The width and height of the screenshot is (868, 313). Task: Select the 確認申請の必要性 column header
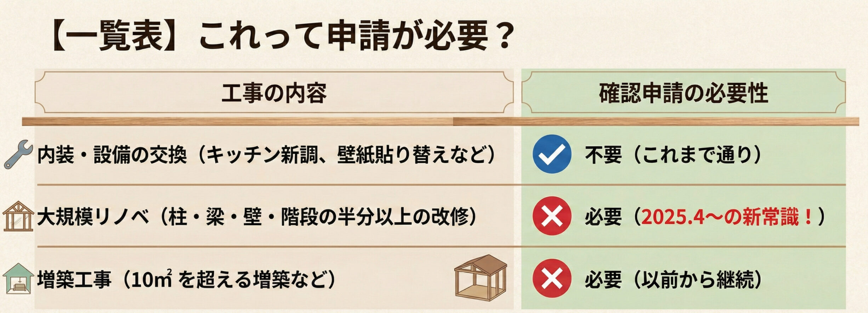click(x=683, y=93)
